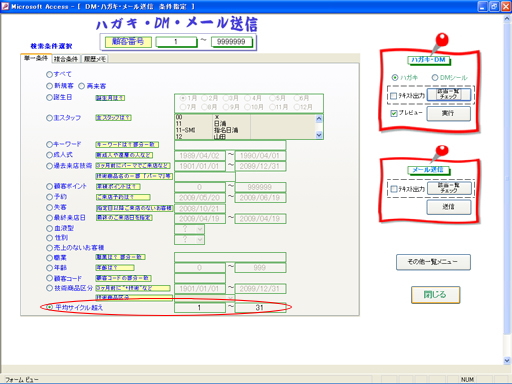The width and height of the screenshot is (512, 384).
Task: Select the 平均サイクル超え radio button
Action: [49, 307]
